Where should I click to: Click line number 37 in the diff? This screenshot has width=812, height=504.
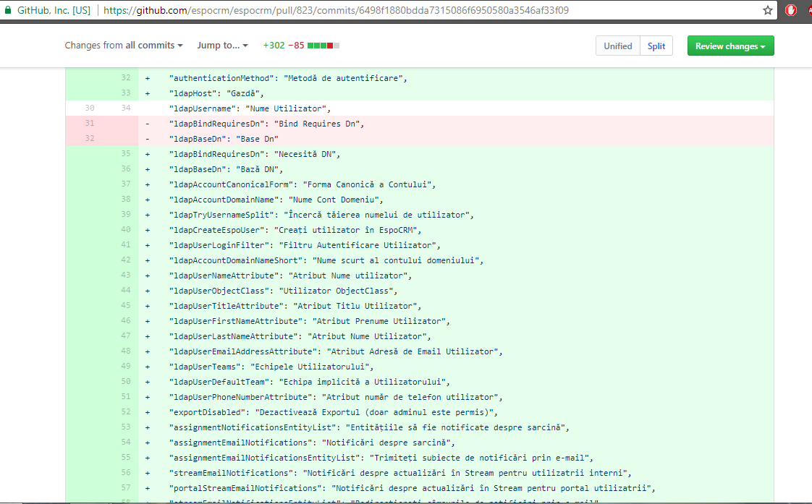pos(126,184)
